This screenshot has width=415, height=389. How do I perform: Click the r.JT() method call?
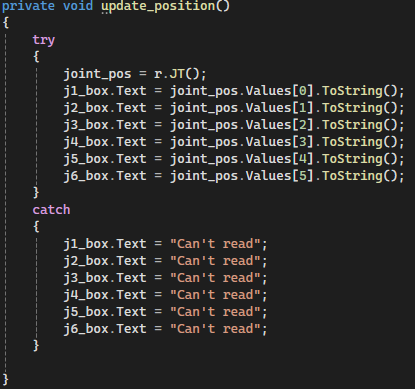(x=180, y=74)
